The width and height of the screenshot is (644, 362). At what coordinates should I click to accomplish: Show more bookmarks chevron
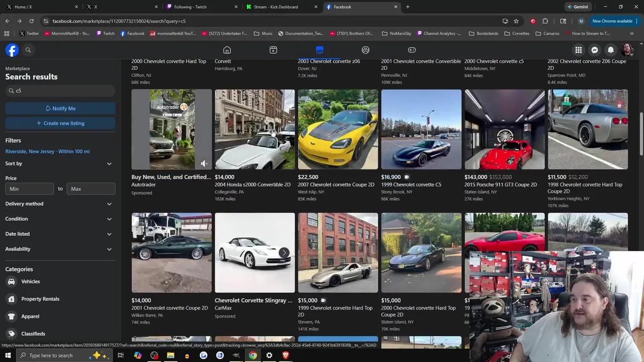(631, 34)
